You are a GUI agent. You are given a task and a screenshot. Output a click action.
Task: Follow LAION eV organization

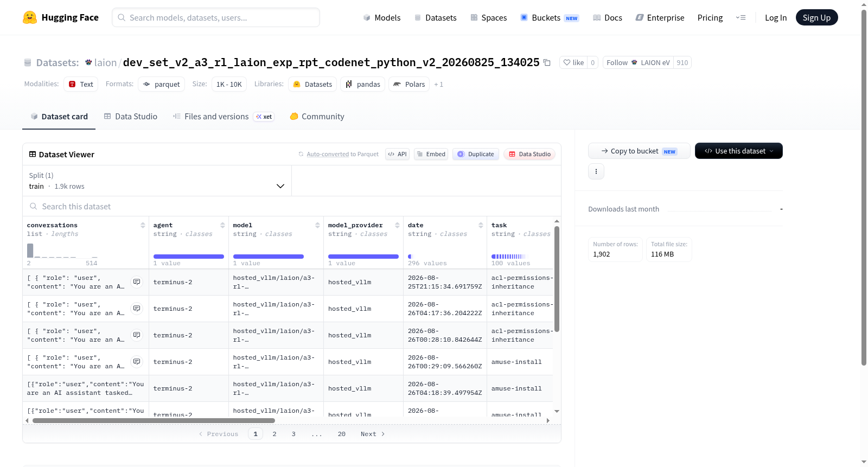pyautogui.click(x=638, y=62)
